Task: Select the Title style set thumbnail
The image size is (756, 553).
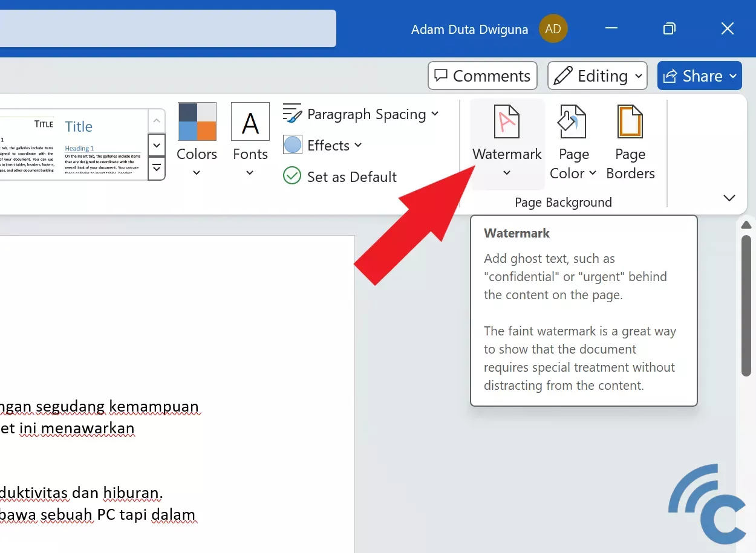Action: click(102, 144)
